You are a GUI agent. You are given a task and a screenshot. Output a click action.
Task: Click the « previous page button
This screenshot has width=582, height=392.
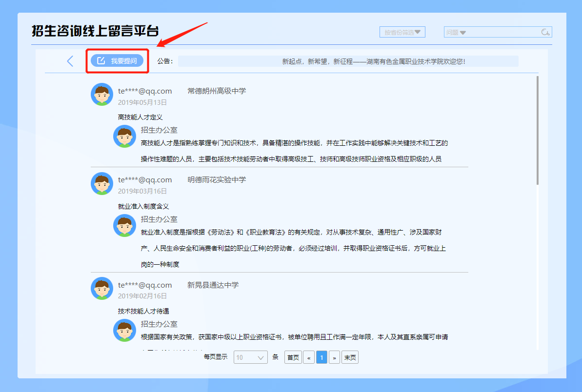[x=309, y=357]
